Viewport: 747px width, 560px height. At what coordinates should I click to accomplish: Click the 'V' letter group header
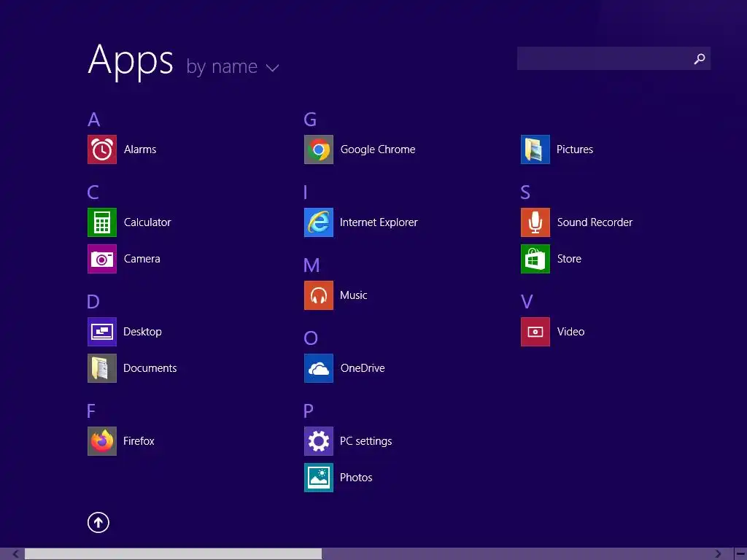[527, 302]
